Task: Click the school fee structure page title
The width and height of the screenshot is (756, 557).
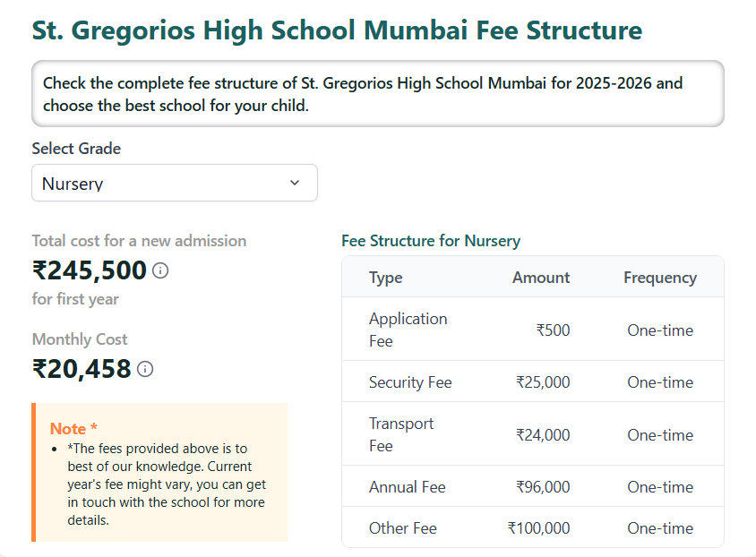Action: [336, 30]
